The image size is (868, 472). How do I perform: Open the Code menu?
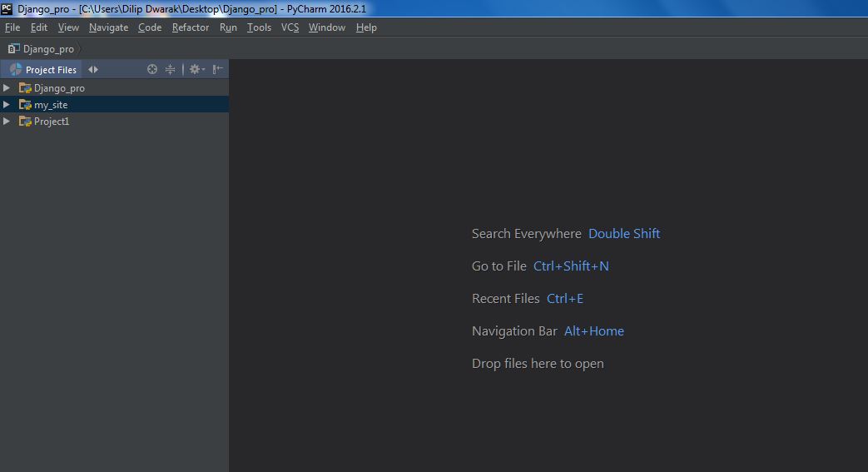tap(150, 27)
